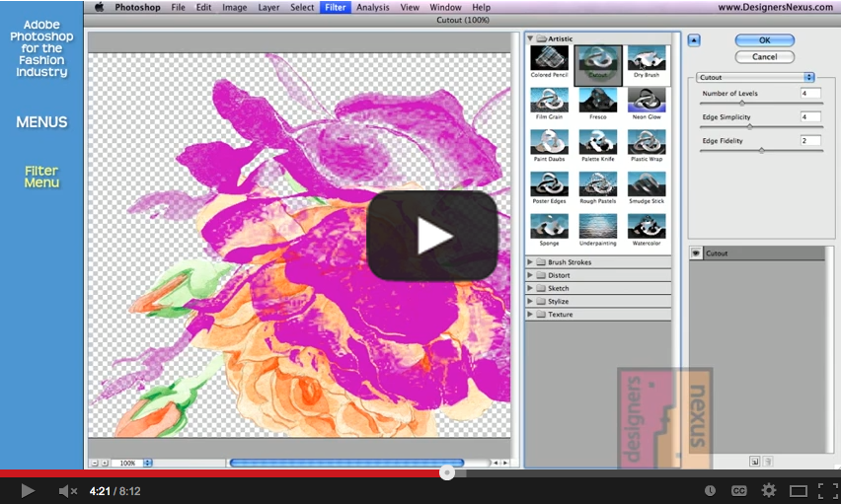The image size is (841, 504).
Task: Click the preview horizontal scrollbar
Action: tap(346, 463)
